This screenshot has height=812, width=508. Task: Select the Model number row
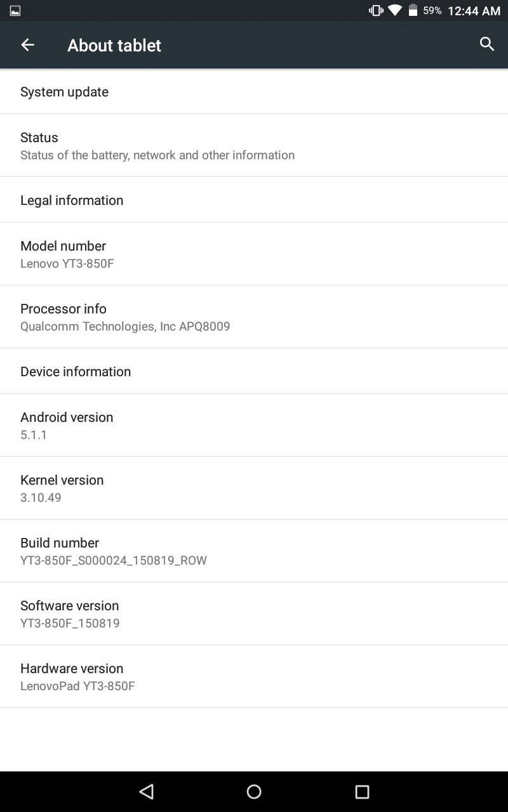254,254
